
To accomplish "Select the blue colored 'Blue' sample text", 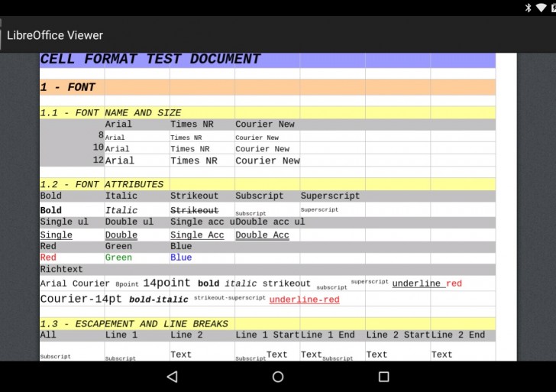I will 181,258.
